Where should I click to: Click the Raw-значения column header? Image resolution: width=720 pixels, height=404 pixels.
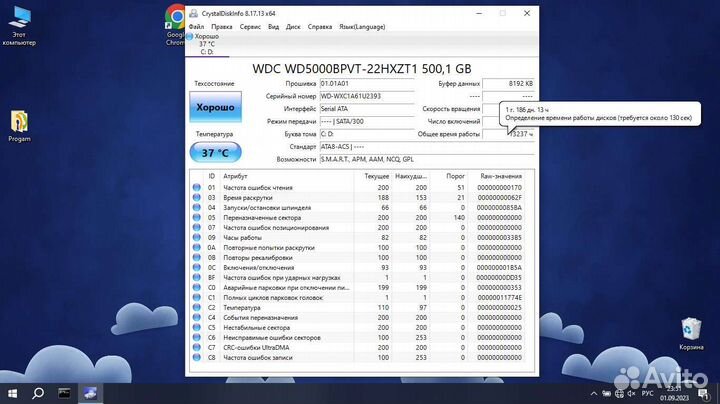(x=501, y=176)
